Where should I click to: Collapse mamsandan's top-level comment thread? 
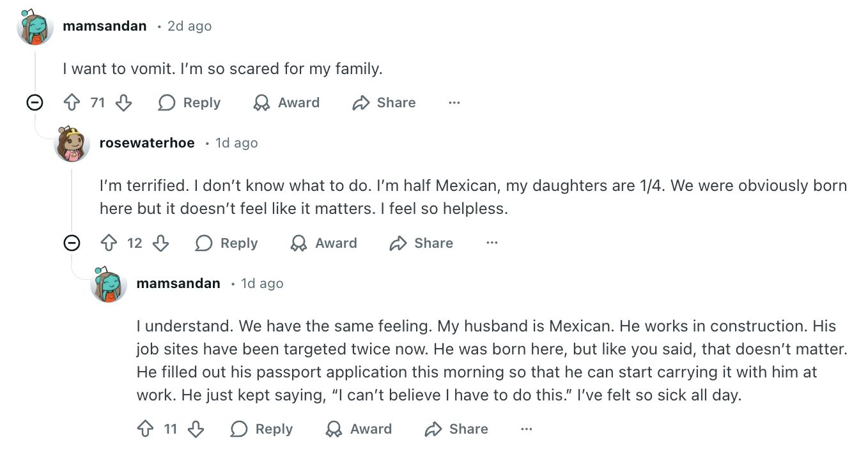[35, 102]
